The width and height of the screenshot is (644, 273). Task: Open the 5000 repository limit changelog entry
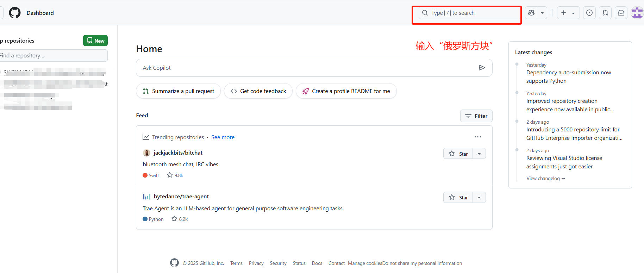tap(574, 134)
